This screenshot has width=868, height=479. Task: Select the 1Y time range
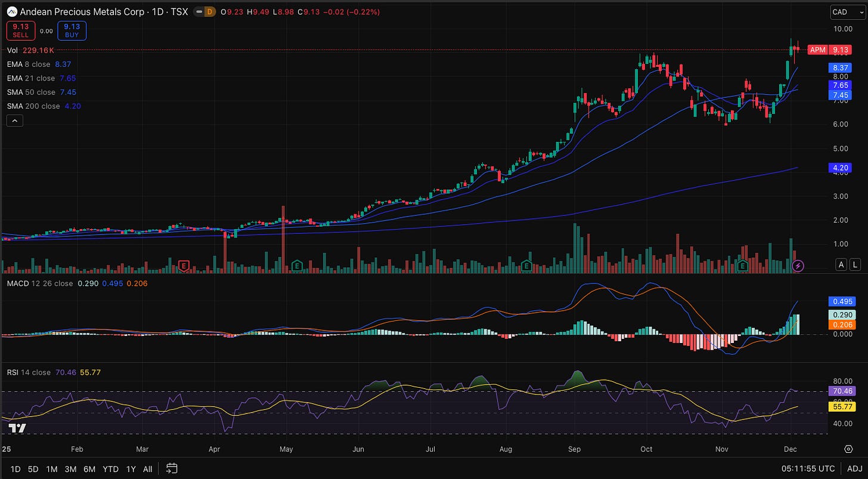coord(131,469)
